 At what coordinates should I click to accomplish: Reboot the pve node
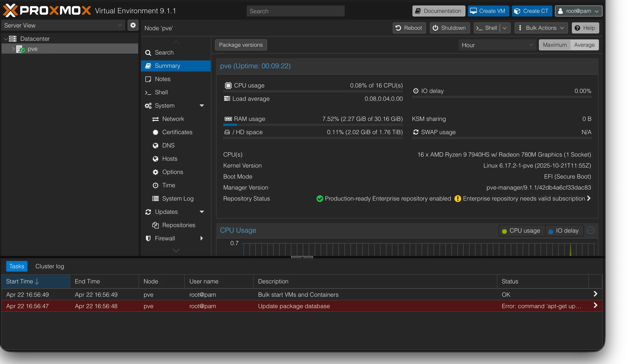click(x=409, y=28)
